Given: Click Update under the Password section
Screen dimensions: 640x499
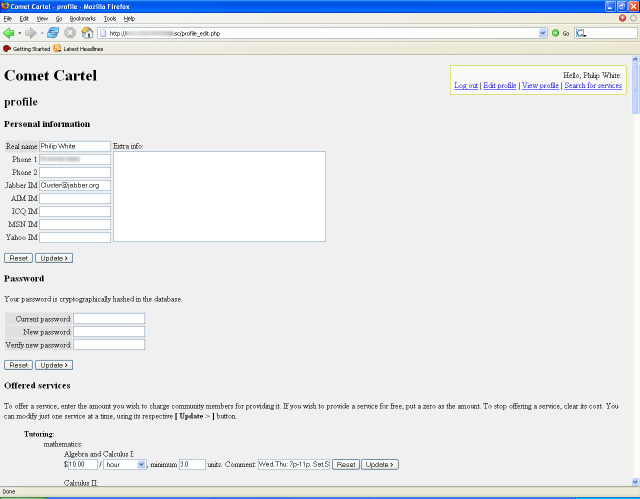Looking at the screenshot, I should [x=54, y=365].
